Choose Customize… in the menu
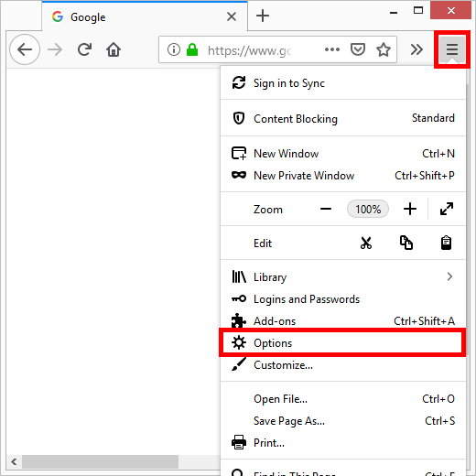This screenshot has height=476, width=476. (343, 365)
